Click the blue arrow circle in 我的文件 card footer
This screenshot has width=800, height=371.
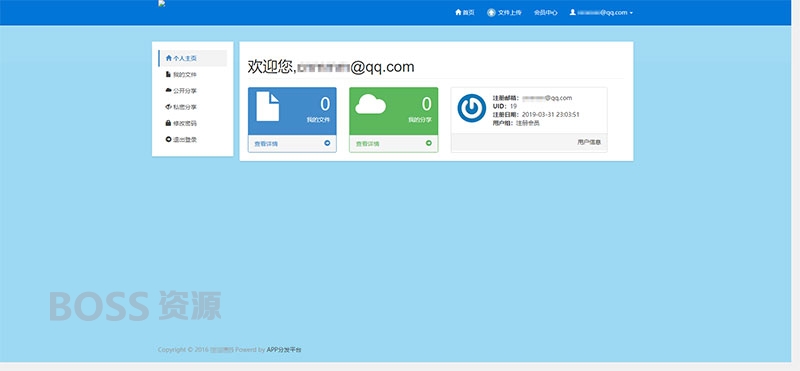tap(327, 143)
